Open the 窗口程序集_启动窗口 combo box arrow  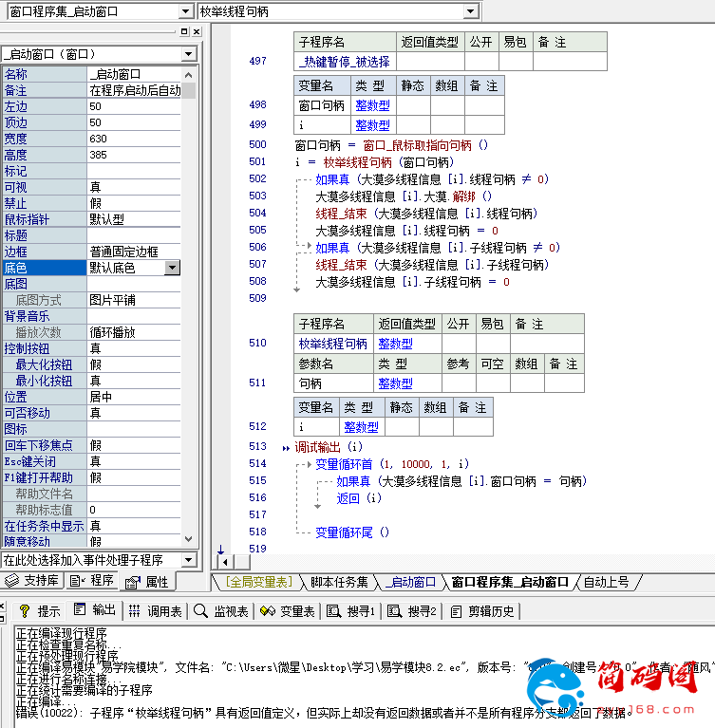coord(185,11)
